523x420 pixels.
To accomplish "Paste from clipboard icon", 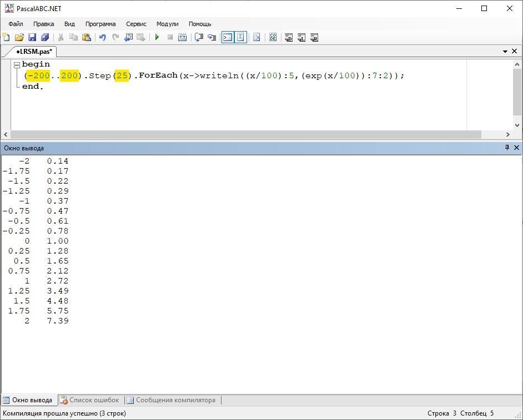I will click(x=87, y=37).
